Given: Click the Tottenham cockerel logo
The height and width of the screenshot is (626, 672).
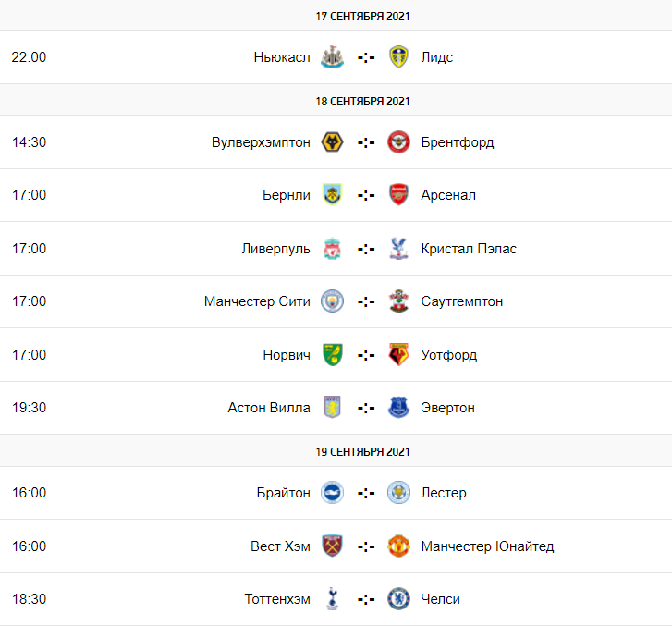Looking at the screenshot, I should pos(332,599).
